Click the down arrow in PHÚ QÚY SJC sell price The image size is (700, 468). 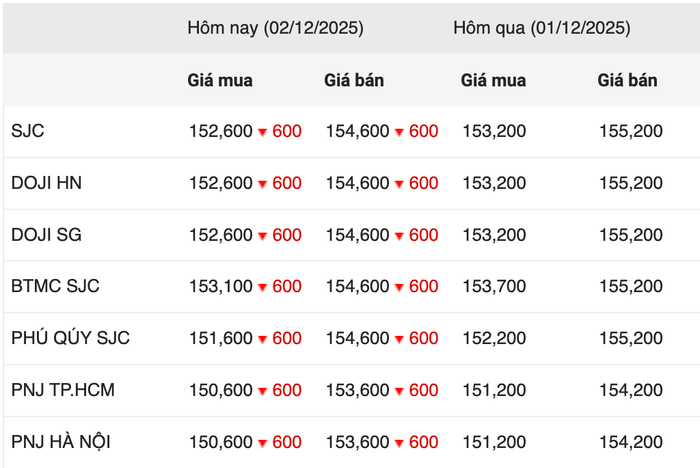click(399, 339)
